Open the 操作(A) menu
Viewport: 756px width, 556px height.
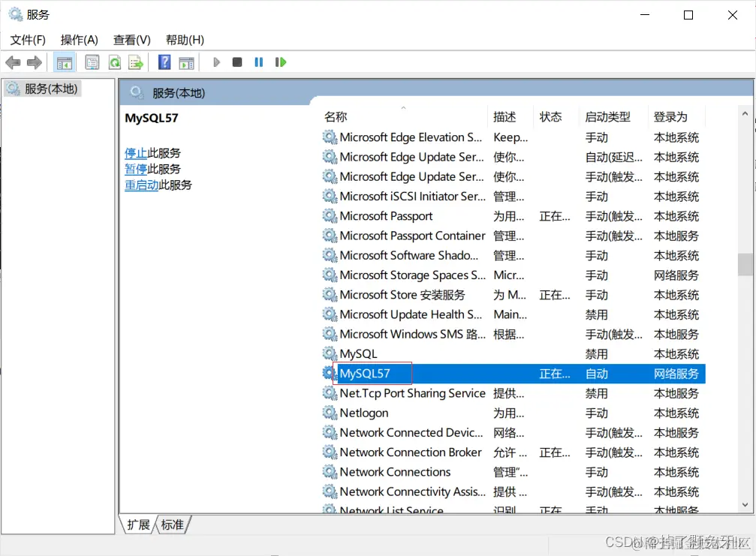point(80,40)
